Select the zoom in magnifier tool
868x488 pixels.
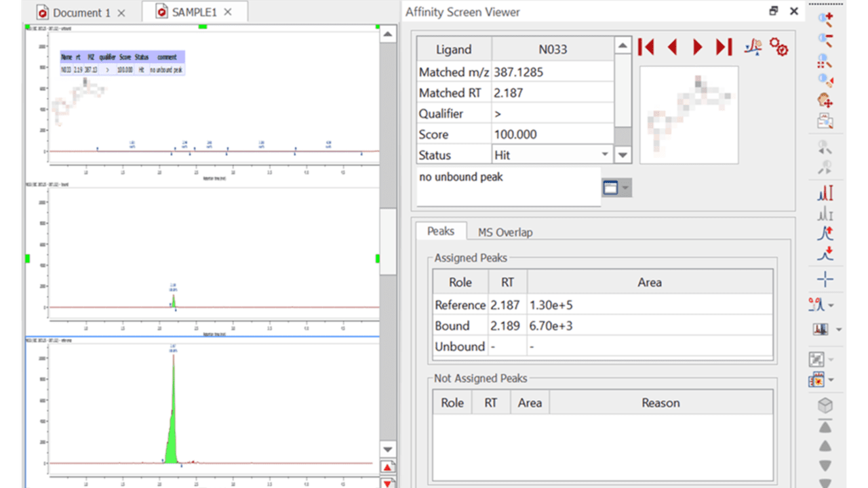825,19
